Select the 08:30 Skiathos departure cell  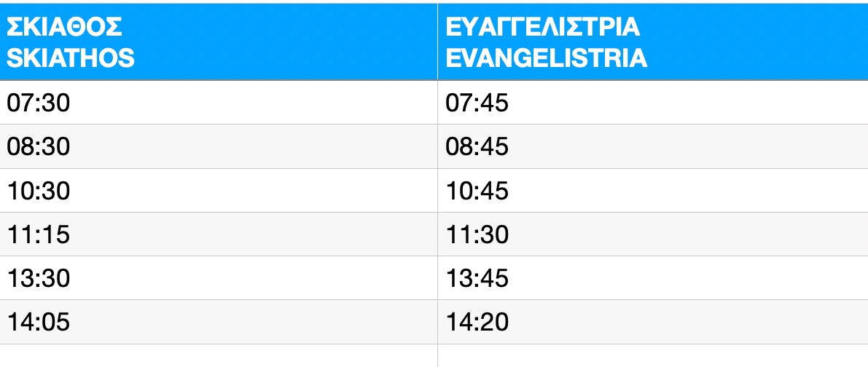[219, 146]
